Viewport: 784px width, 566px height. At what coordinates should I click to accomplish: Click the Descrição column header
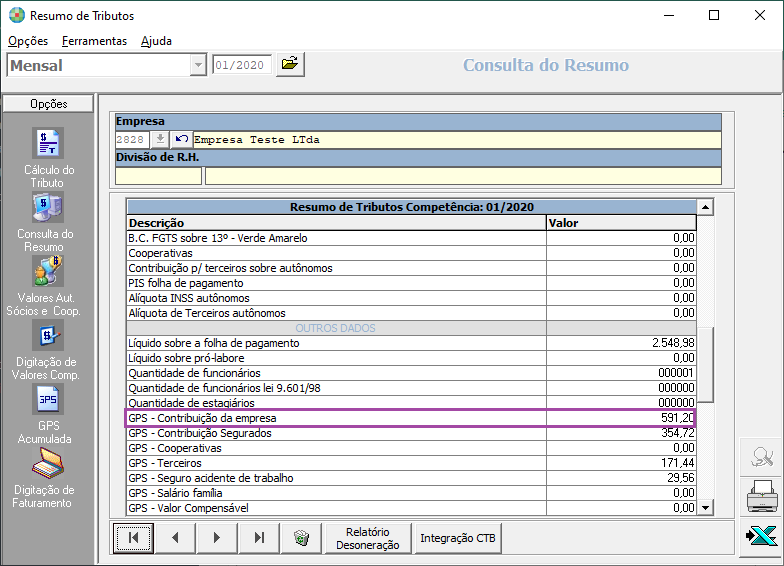pos(336,223)
